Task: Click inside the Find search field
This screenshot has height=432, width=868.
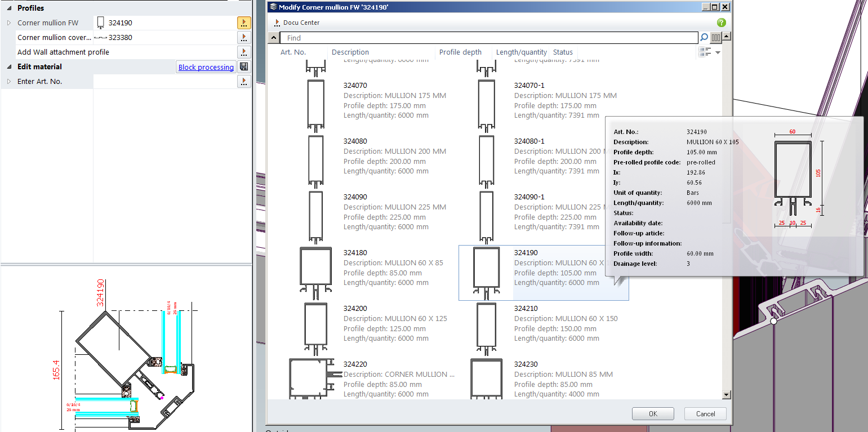Action: tap(490, 38)
